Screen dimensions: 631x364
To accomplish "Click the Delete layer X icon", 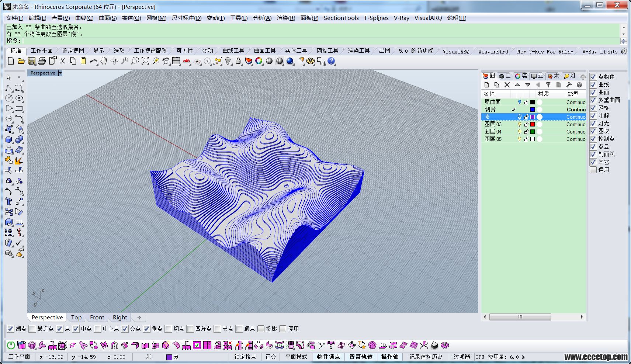I will coord(507,85).
